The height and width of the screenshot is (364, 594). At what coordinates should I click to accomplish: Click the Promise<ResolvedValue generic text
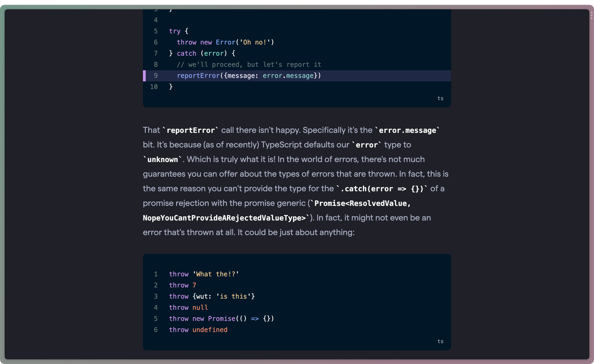362,203
